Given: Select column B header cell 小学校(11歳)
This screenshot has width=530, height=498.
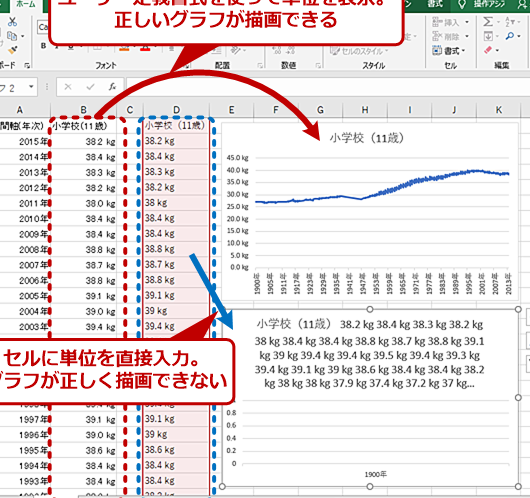Looking at the screenshot, I should 83,126.
